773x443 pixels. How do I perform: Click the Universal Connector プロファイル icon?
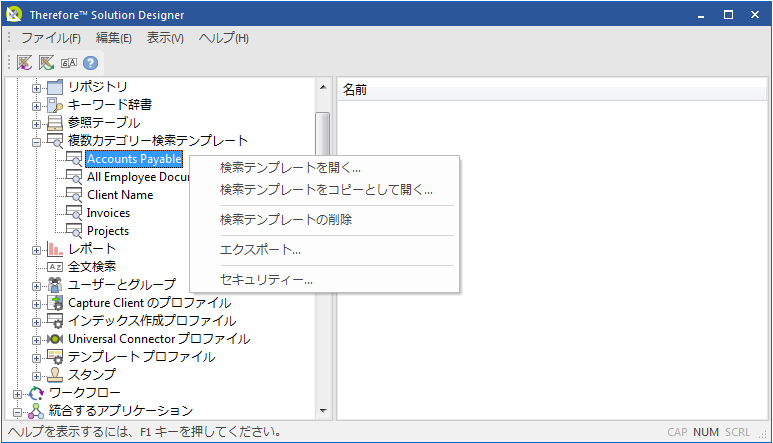[56, 339]
